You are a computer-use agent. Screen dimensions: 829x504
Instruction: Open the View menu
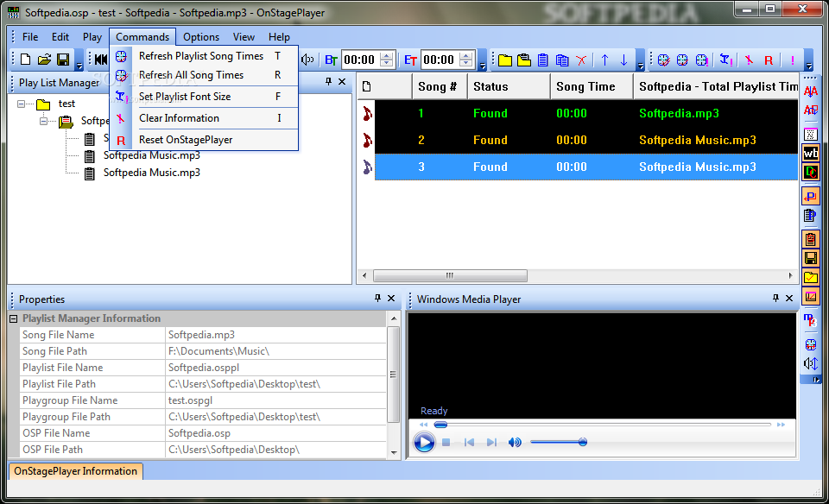click(244, 37)
